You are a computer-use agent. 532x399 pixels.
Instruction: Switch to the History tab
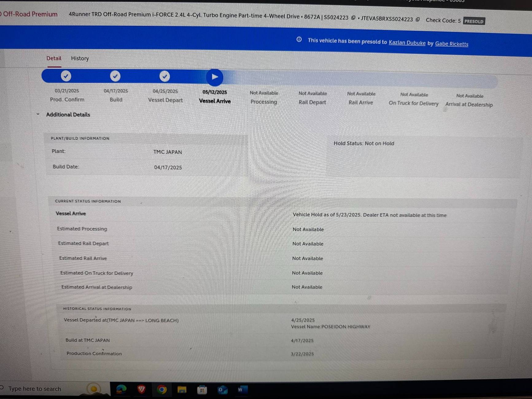[80, 58]
